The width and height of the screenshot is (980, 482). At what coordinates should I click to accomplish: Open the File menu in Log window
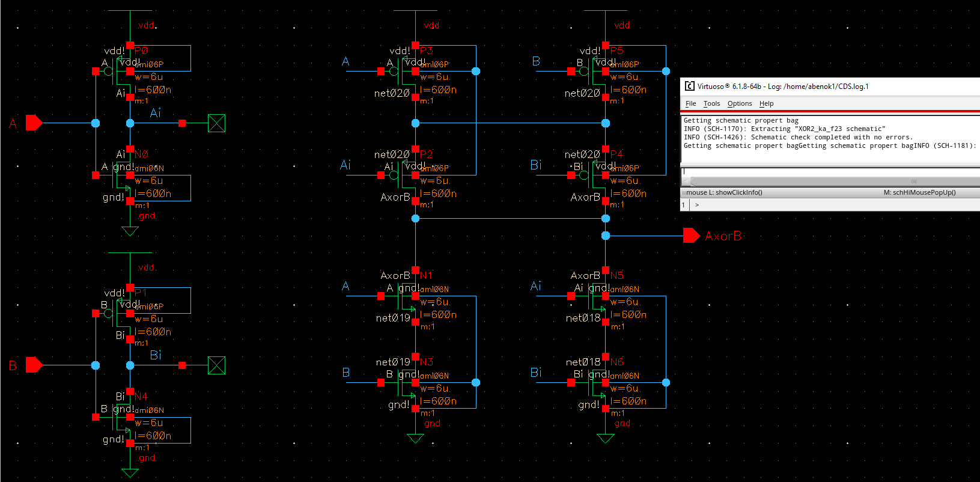[691, 103]
